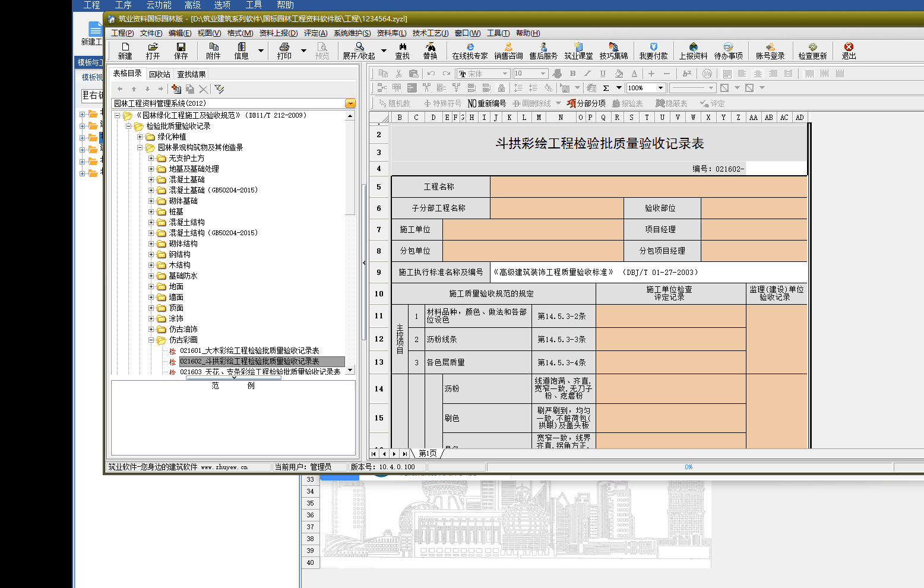Open the 评定(A) menu
This screenshot has height=588, width=924.
315,33
